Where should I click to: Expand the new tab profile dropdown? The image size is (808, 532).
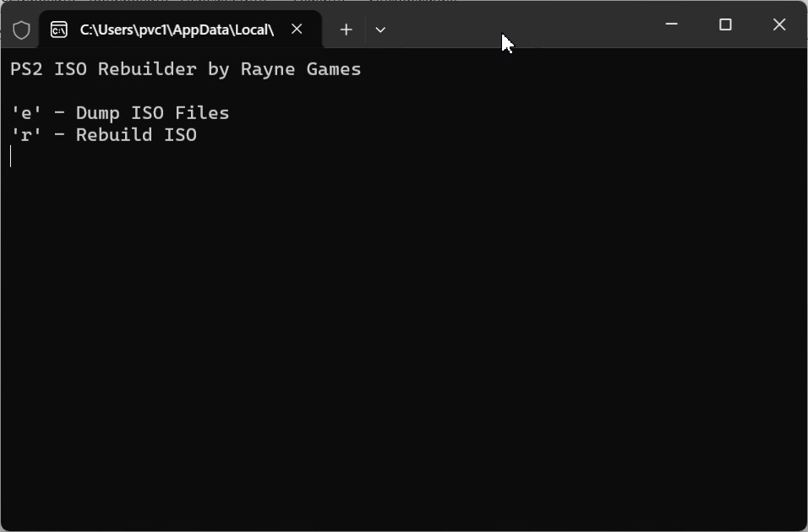[x=380, y=30]
